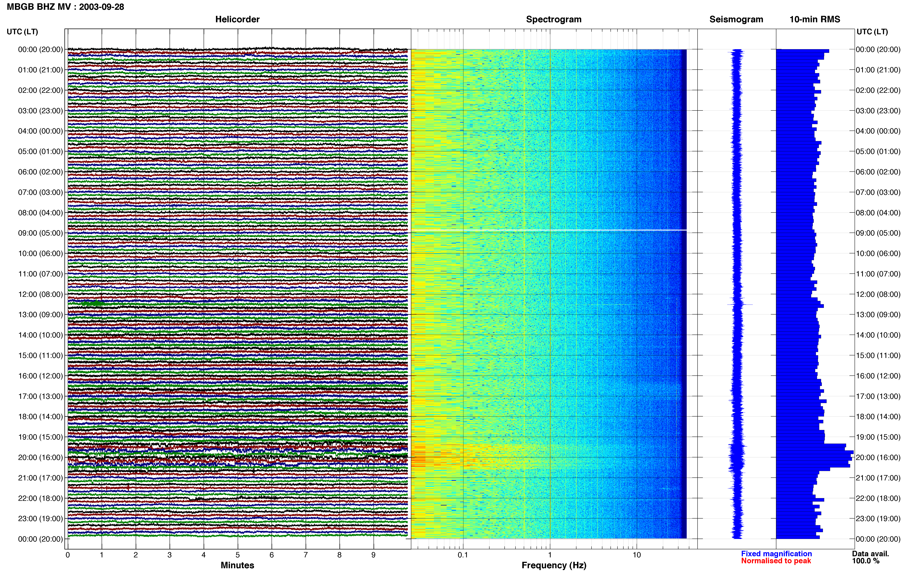Click minute tick '7' under the Helicorder
Screen dimensions: 924x578
306,555
